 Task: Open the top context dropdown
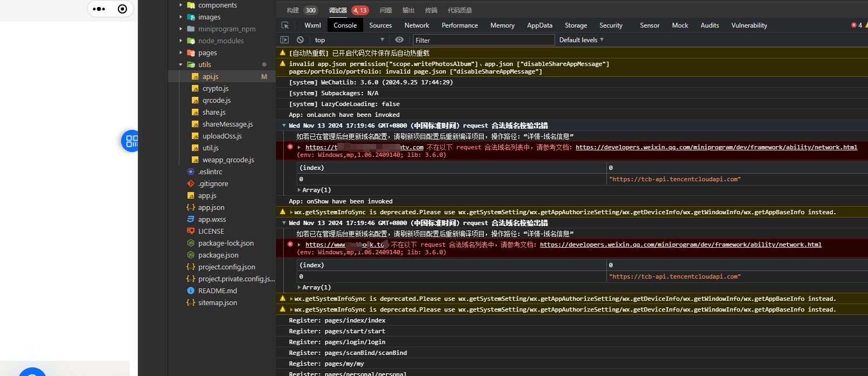[x=350, y=40]
